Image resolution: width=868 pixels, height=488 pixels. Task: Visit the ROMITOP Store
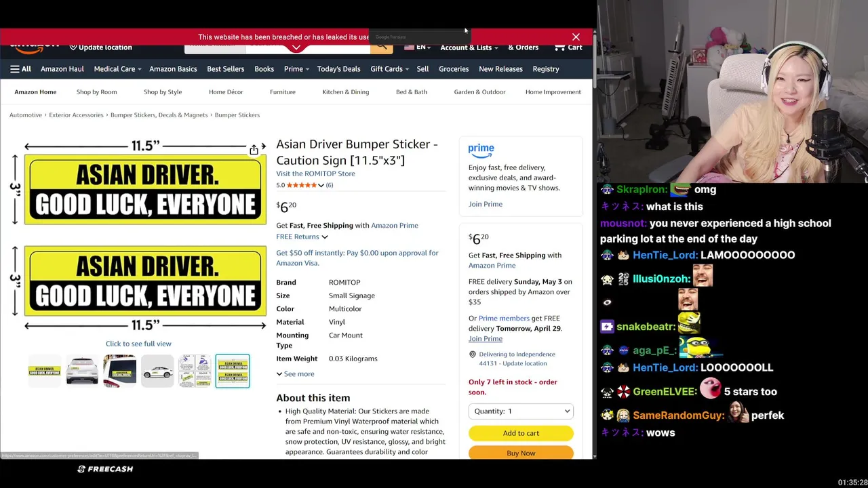point(315,174)
